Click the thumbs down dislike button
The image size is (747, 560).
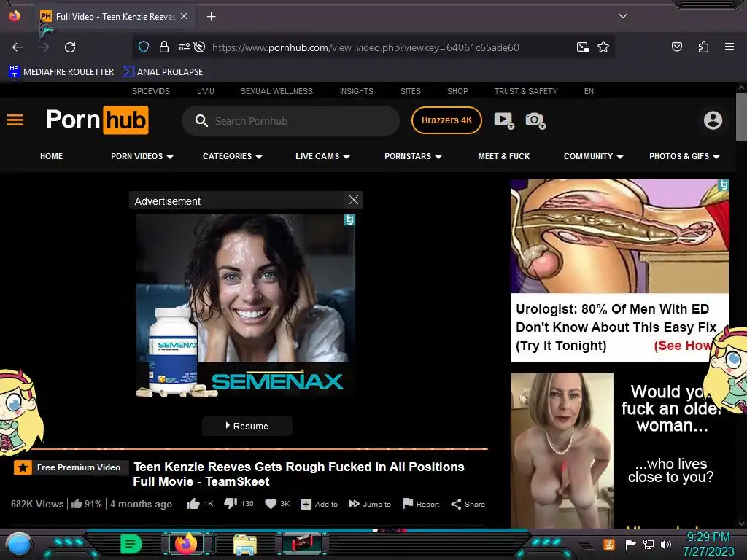coord(231,503)
